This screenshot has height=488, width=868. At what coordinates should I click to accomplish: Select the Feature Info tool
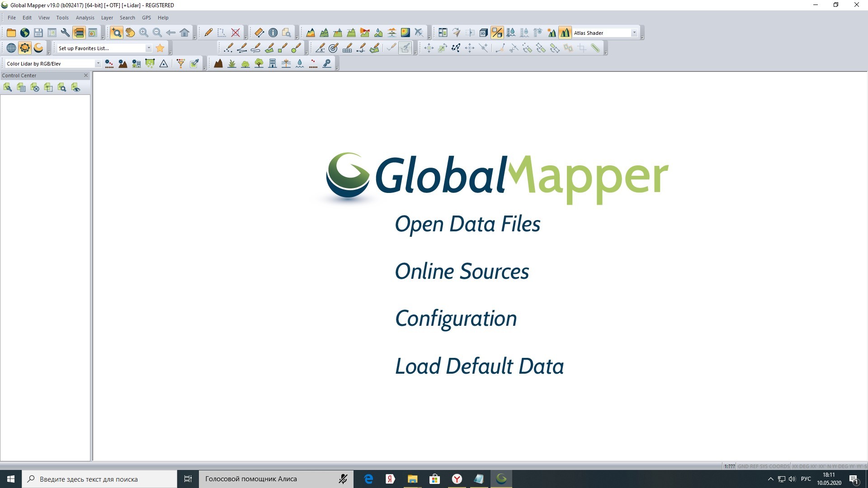273,33
